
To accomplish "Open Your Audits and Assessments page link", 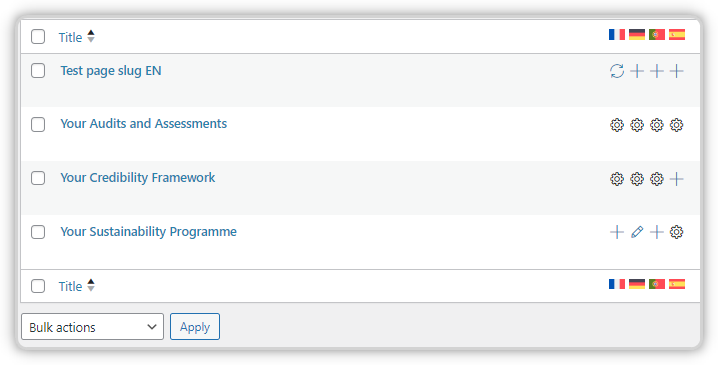I will click(144, 124).
